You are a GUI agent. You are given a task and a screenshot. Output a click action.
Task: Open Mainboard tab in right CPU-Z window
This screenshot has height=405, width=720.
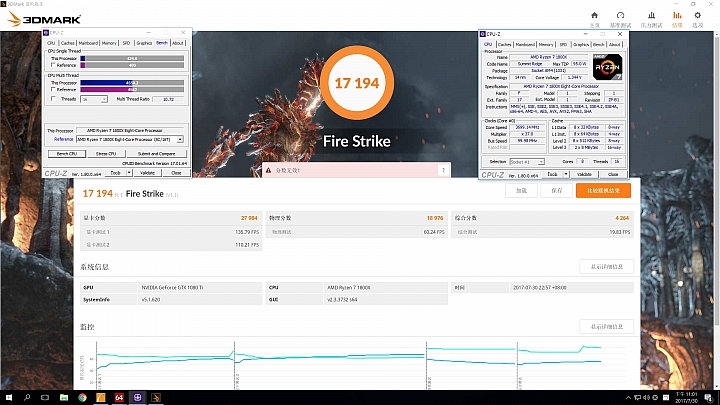[525, 45]
